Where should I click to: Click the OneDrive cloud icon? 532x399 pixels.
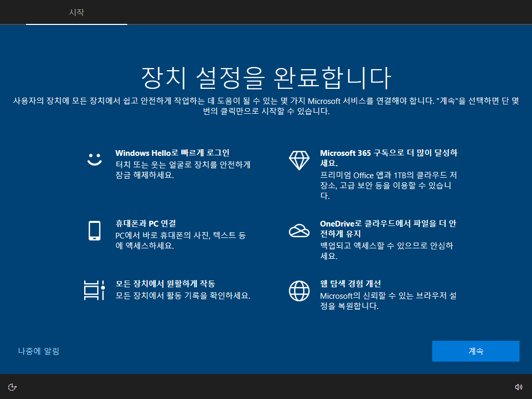click(299, 231)
